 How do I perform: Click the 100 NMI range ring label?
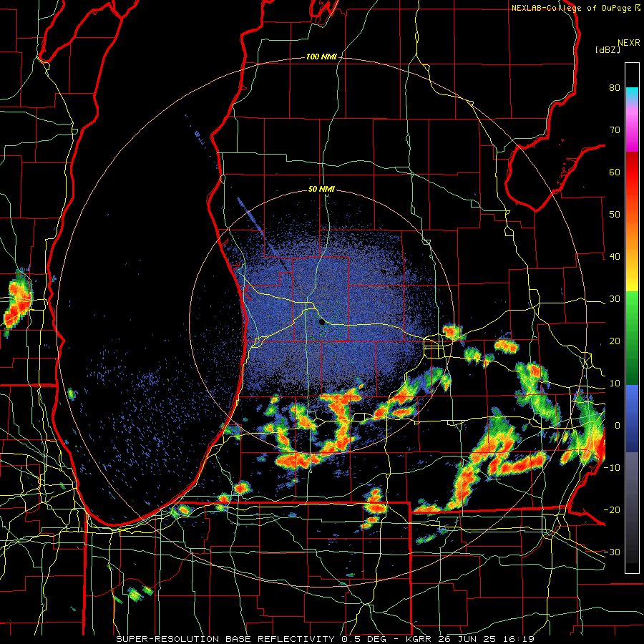tap(321, 57)
